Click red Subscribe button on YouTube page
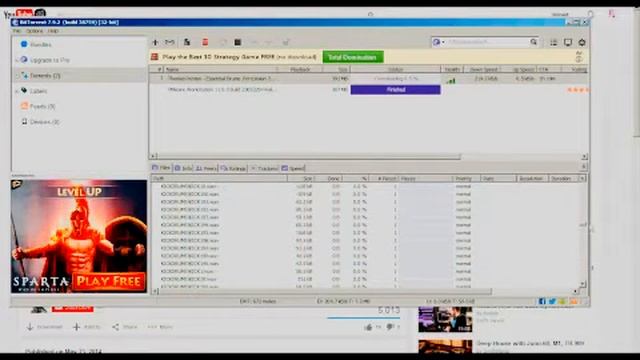 pos(73,309)
